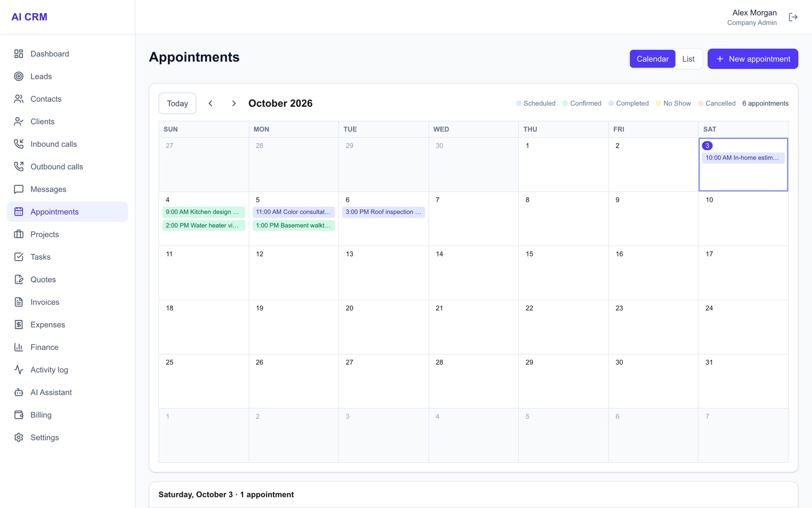Click the Leads target icon
This screenshot has height=508, width=812.
(x=19, y=76)
